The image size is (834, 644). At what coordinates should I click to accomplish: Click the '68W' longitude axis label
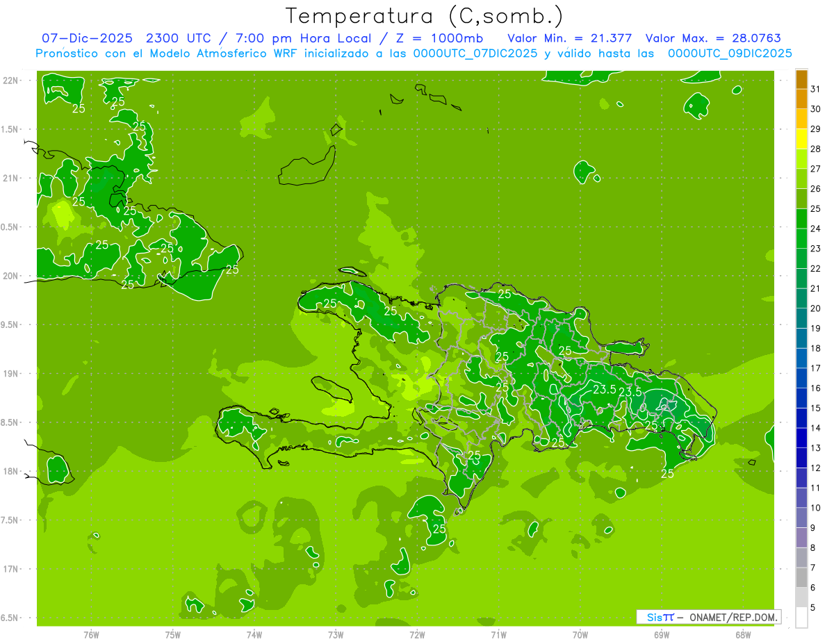click(x=743, y=635)
